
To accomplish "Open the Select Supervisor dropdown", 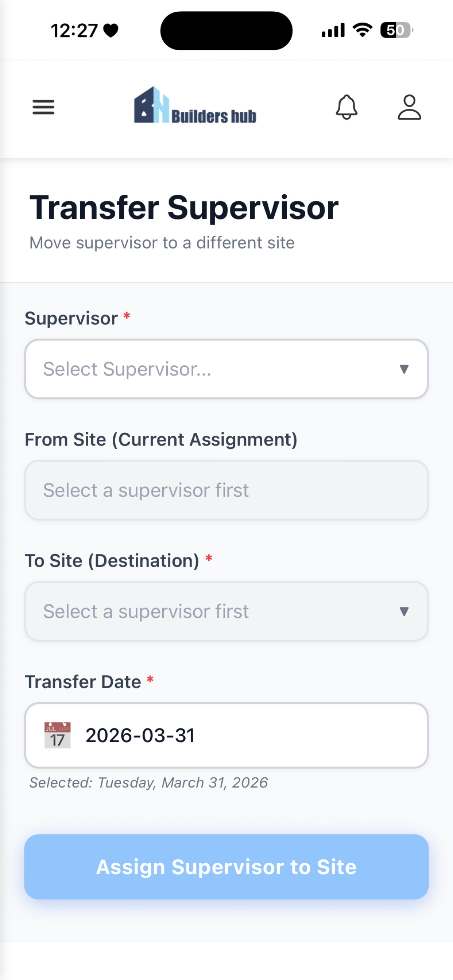I will (226, 369).
